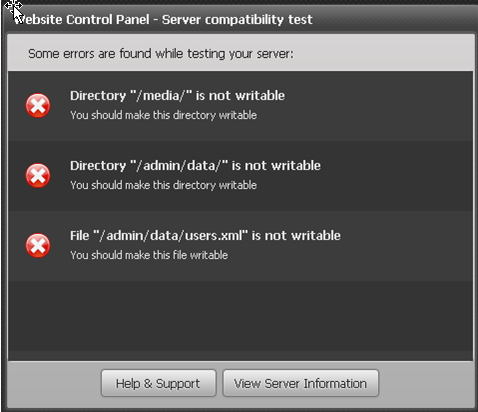
Task: Select the second error row about admin data
Action: [240, 176]
